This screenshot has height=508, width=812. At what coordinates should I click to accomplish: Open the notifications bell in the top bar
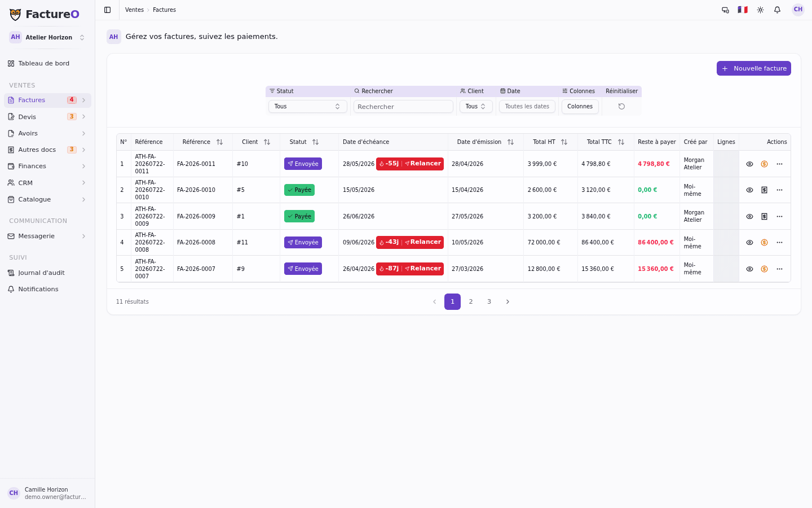[x=777, y=10]
